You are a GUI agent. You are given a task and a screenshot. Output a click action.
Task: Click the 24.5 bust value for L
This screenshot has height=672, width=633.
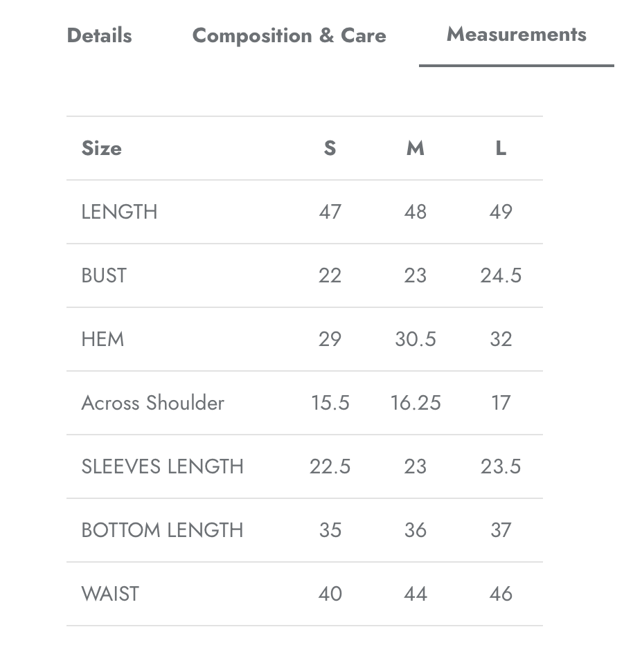501,275
